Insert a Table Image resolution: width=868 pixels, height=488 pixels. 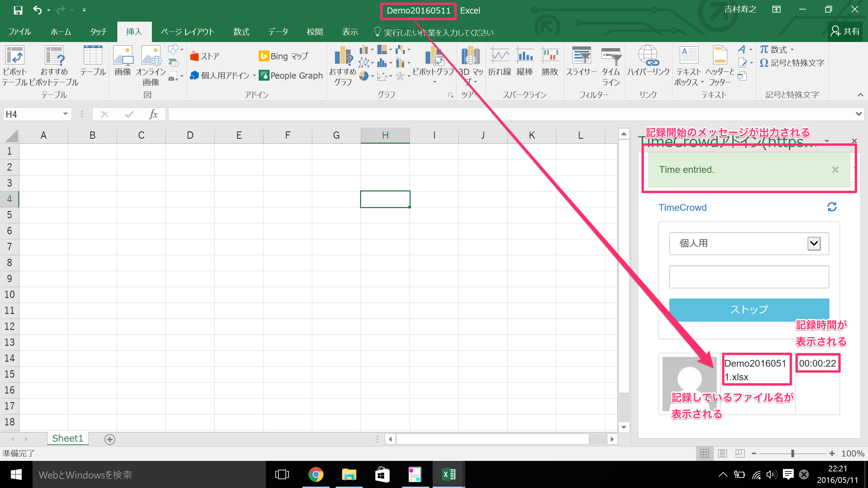[x=93, y=61]
